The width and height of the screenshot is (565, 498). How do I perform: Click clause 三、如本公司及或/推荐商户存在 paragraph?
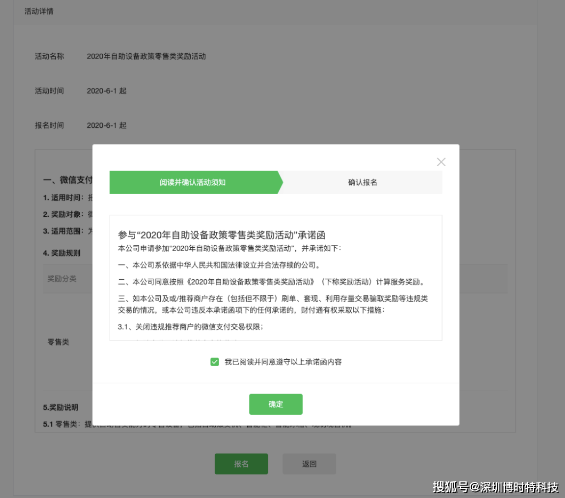click(273, 304)
